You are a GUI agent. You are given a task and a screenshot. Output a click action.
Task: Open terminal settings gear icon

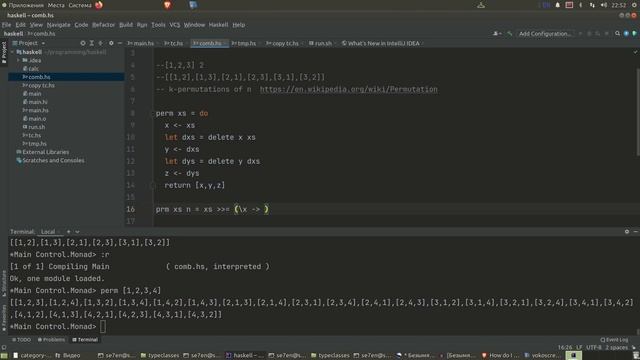pos(627,231)
